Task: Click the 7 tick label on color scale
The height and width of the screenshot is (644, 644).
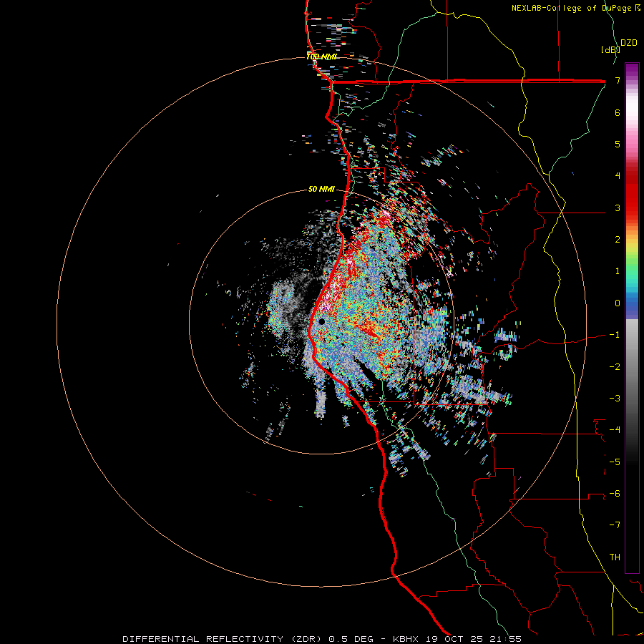Action: [618, 80]
